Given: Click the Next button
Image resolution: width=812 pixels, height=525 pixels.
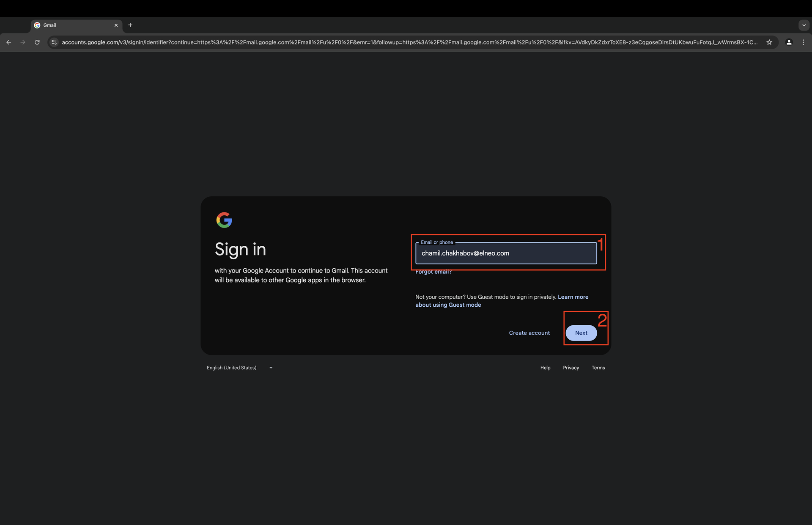Looking at the screenshot, I should 581,333.
